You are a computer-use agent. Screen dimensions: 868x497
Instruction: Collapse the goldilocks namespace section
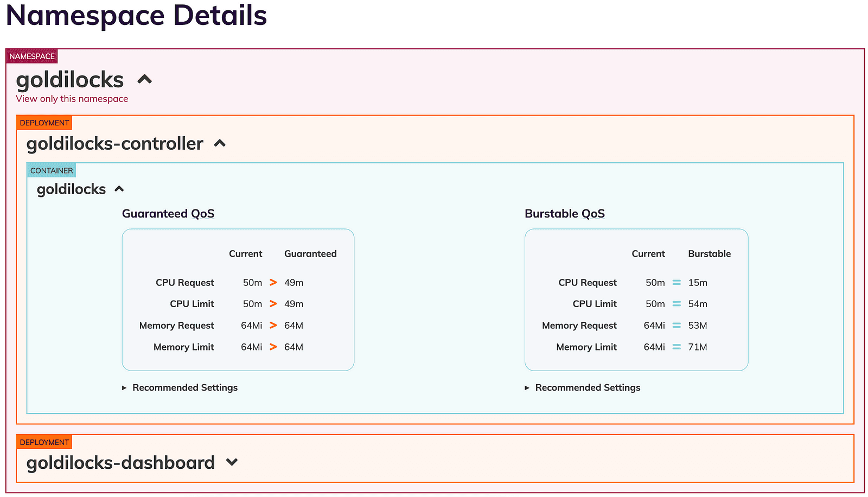144,79
